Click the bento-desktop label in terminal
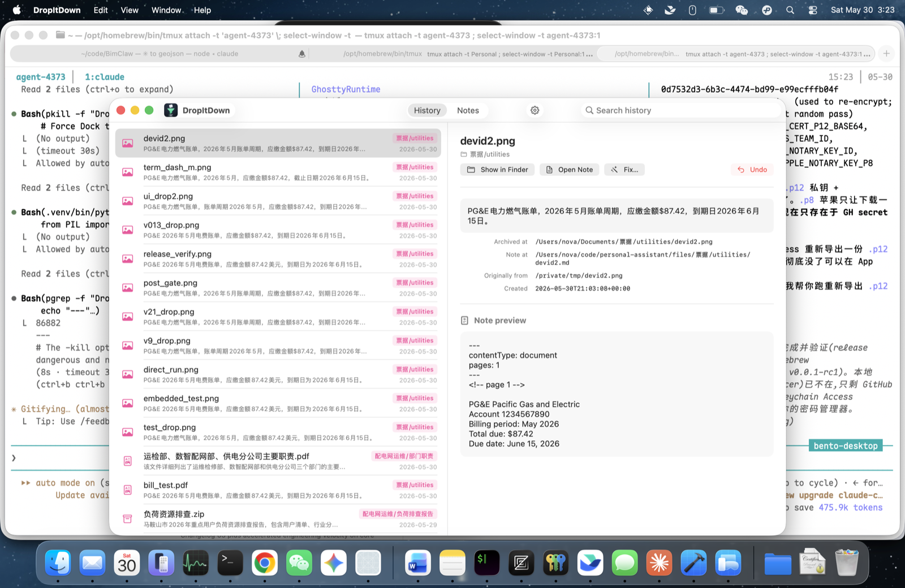The width and height of the screenshot is (905, 588). pyautogui.click(x=846, y=446)
